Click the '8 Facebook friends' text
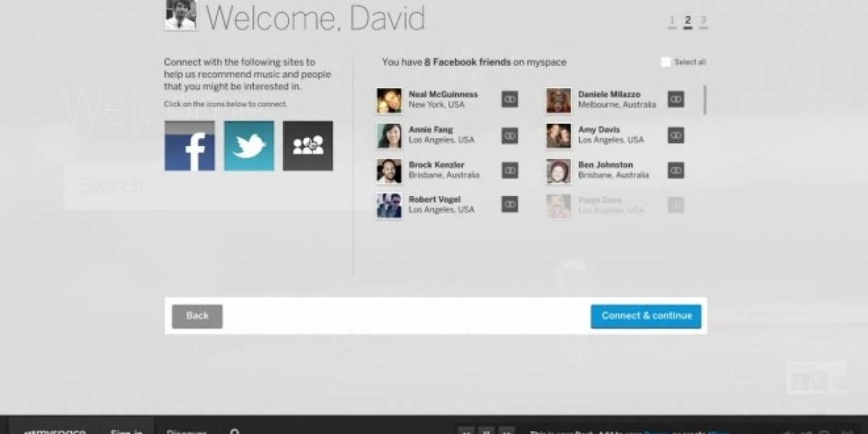 [469, 62]
